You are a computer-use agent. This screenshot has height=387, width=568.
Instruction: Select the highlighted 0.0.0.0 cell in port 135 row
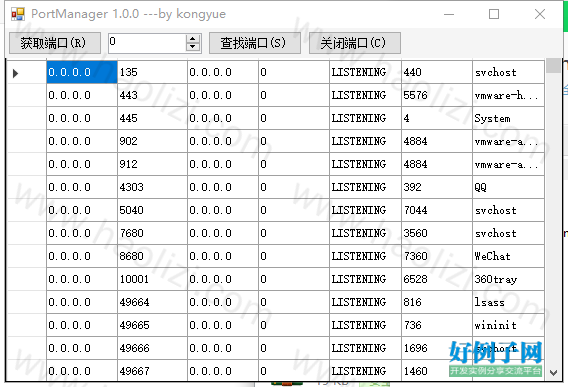(82, 72)
